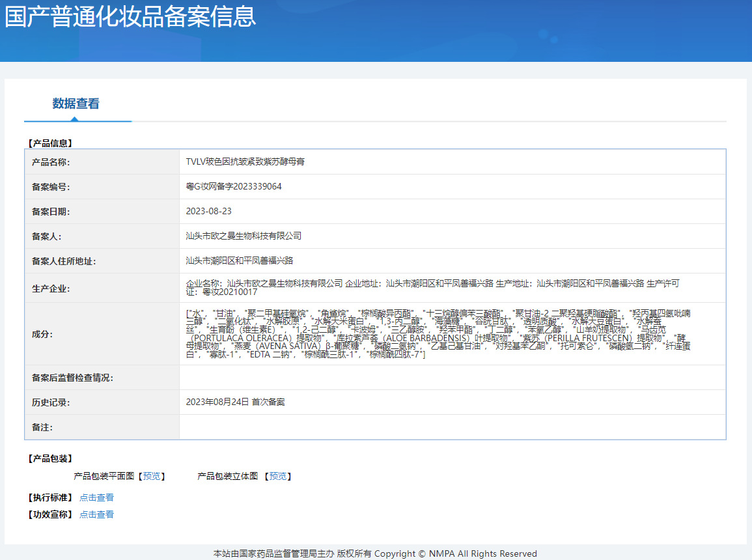Select the page title 国产普通化妆品备案信息
Viewport: 752px width, 560px height.
pos(130,16)
